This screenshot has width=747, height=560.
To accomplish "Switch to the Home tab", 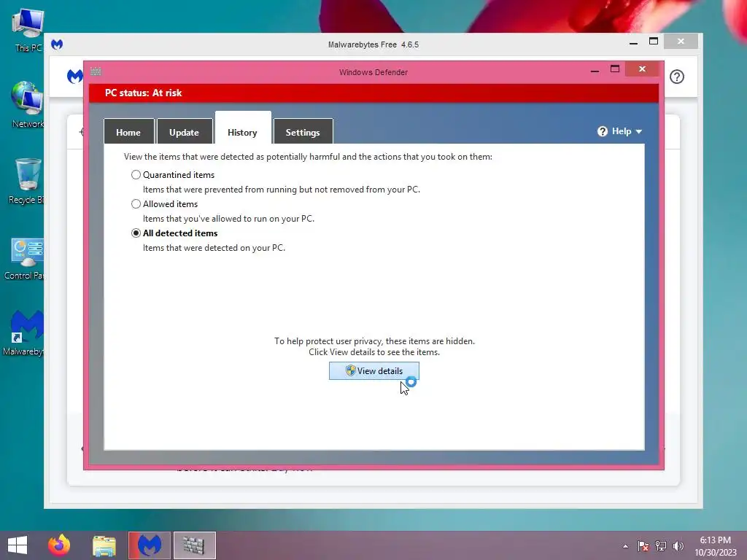I will pos(128,132).
